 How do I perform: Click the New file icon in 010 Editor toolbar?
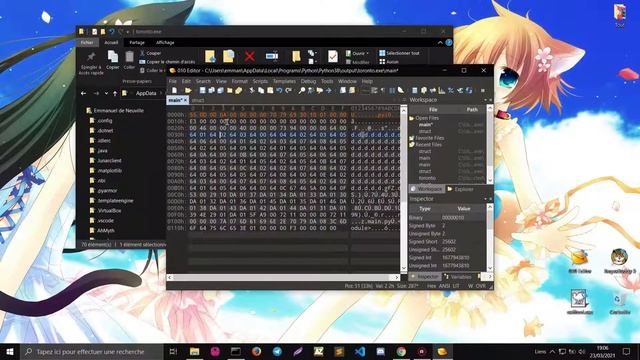pos(175,90)
